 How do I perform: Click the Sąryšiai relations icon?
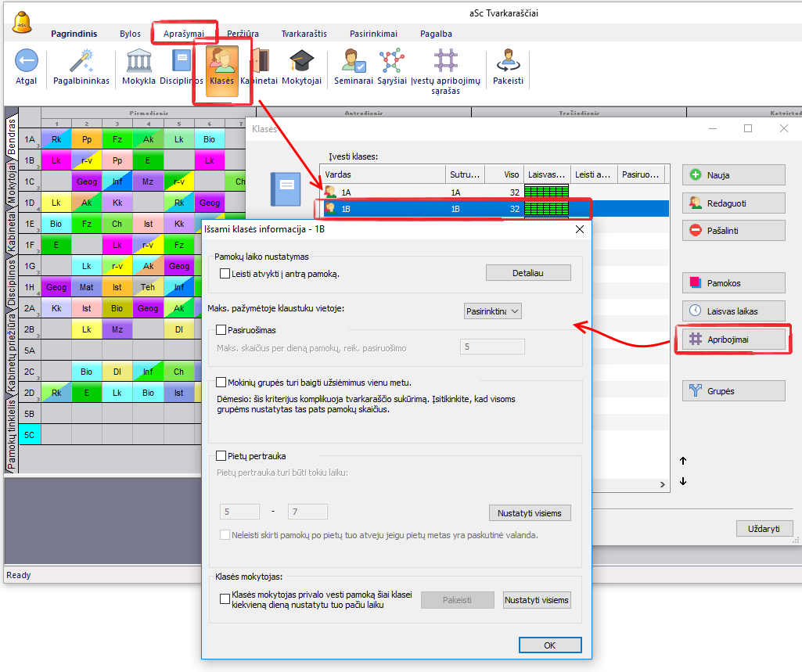point(390,62)
